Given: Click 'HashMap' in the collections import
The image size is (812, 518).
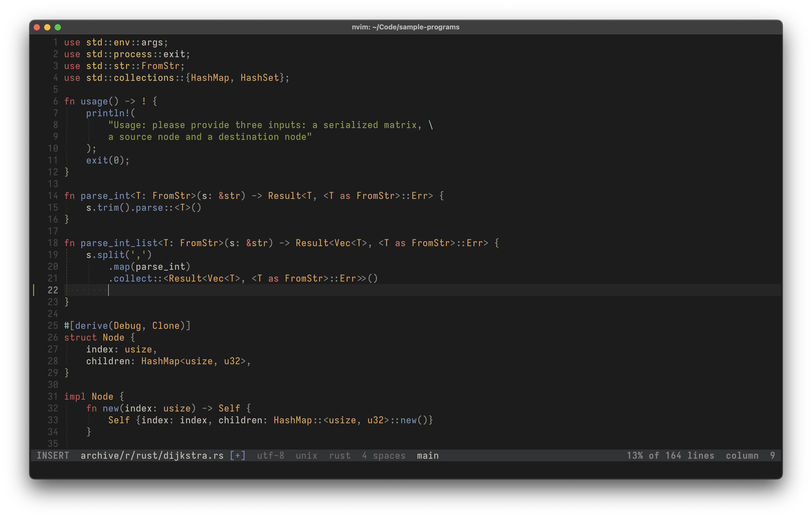Looking at the screenshot, I should [210, 78].
